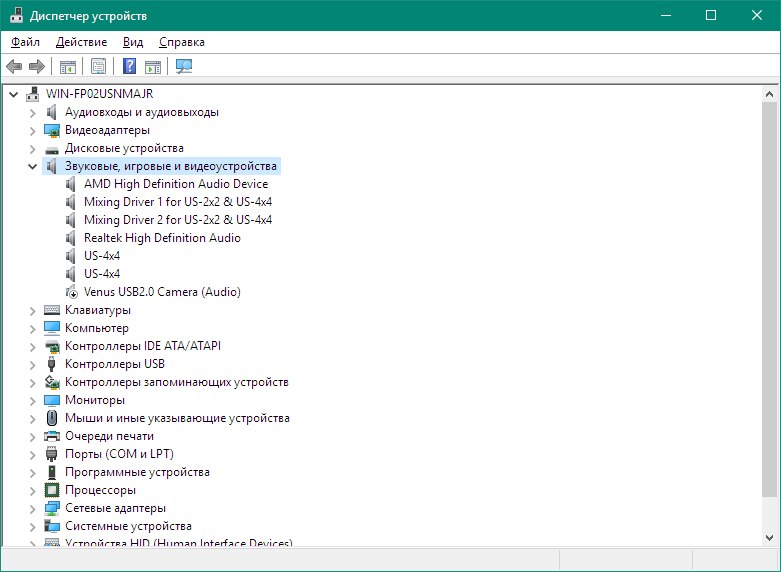Click the printer icon next to Очереди печати
Screen dimensions: 781x572
pyautogui.click(x=52, y=436)
